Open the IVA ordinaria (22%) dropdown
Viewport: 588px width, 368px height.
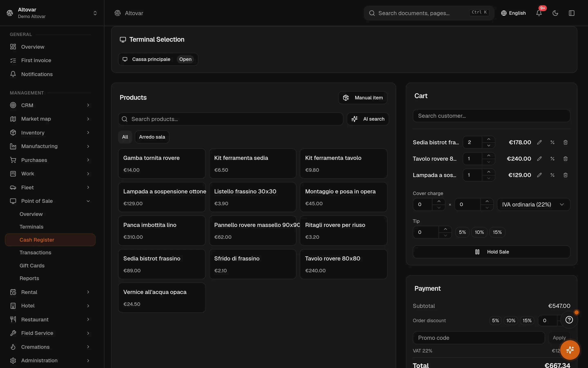click(x=533, y=204)
